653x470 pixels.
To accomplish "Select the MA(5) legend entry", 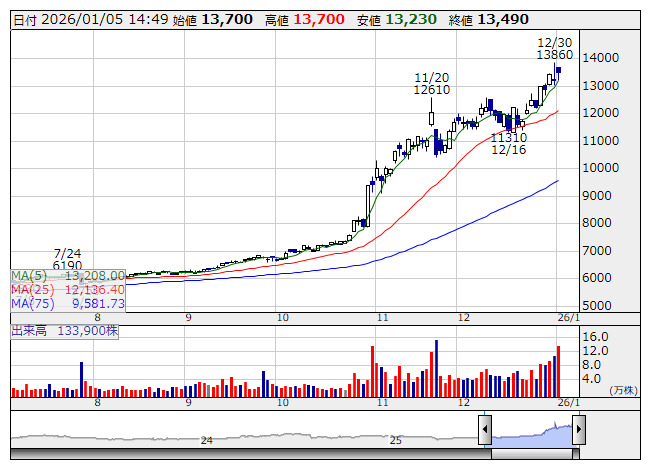I will click(x=68, y=275).
